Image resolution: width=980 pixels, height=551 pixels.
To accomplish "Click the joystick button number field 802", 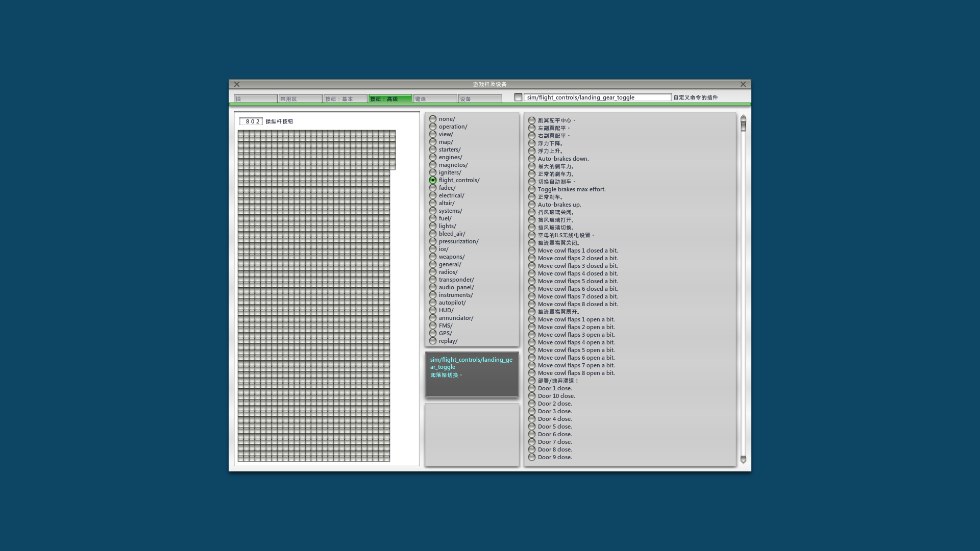I will [x=251, y=121].
